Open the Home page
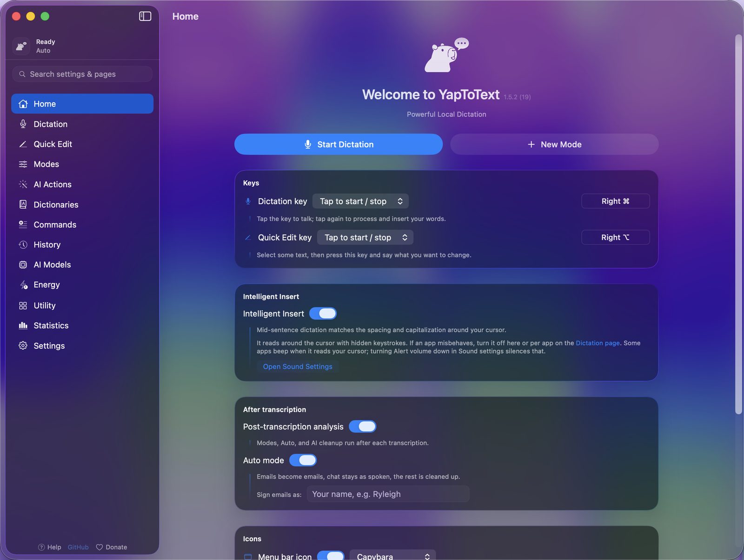Screen dimensions: 744x560 click(82, 104)
